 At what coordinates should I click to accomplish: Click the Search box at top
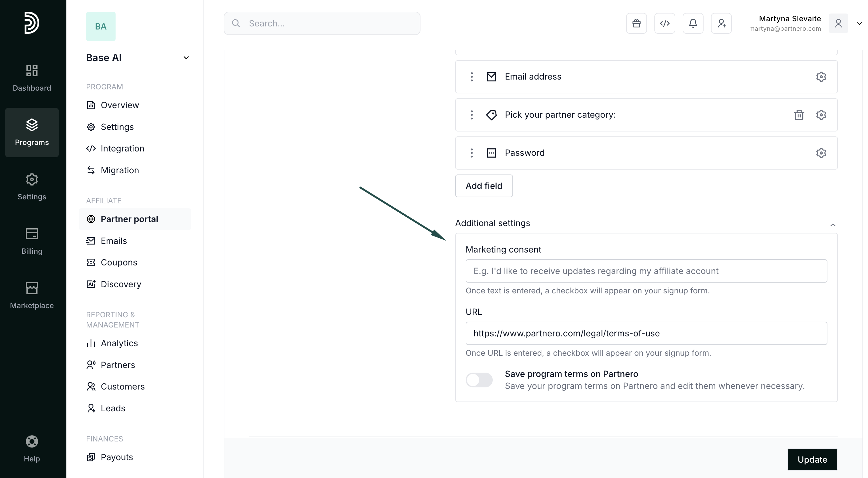322,23
